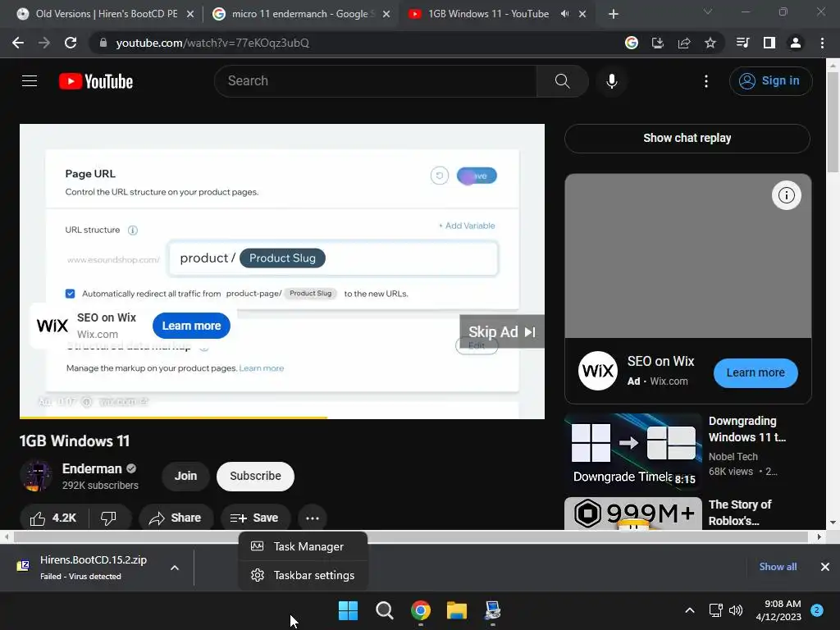
Task: Click the Hirens.BootCD.15.2.zip download item
Action: [91, 568]
